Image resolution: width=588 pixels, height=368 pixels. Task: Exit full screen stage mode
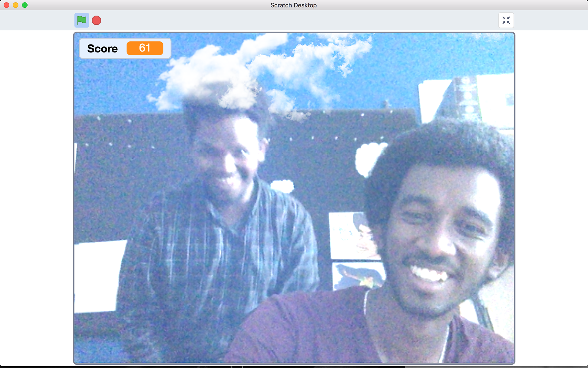pyautogui.click(x=506, y=20)
